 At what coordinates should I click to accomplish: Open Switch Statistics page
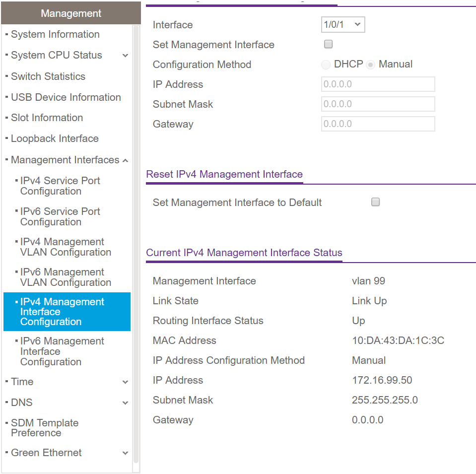48,76
